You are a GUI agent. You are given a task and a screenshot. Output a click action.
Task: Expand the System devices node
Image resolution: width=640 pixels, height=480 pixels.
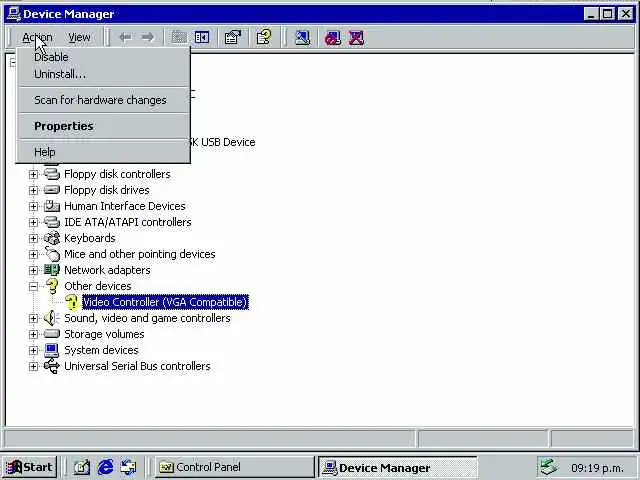click(33, 350)
